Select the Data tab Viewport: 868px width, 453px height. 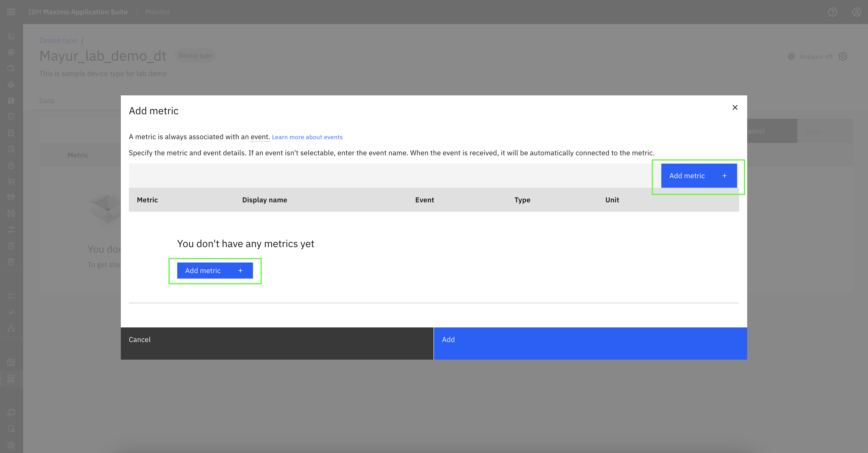point(47,101)
